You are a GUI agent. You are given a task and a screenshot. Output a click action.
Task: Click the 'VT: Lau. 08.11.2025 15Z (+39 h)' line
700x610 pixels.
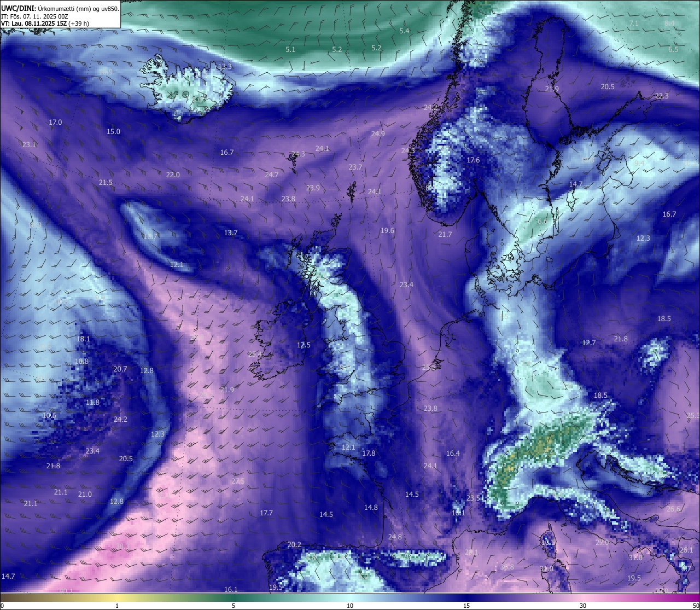click(x=45, y=24)
